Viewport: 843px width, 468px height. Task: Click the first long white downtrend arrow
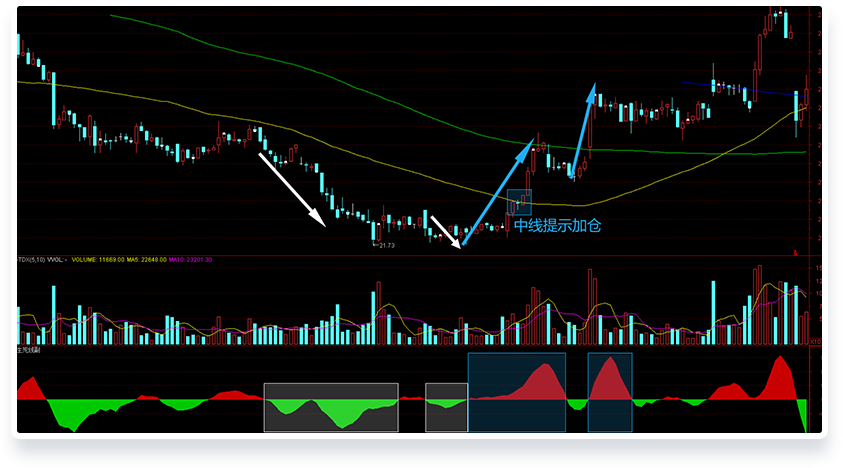pos(291,188)
